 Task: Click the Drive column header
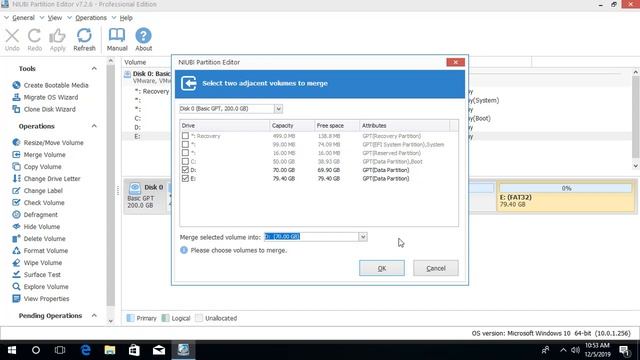point(224,126)
